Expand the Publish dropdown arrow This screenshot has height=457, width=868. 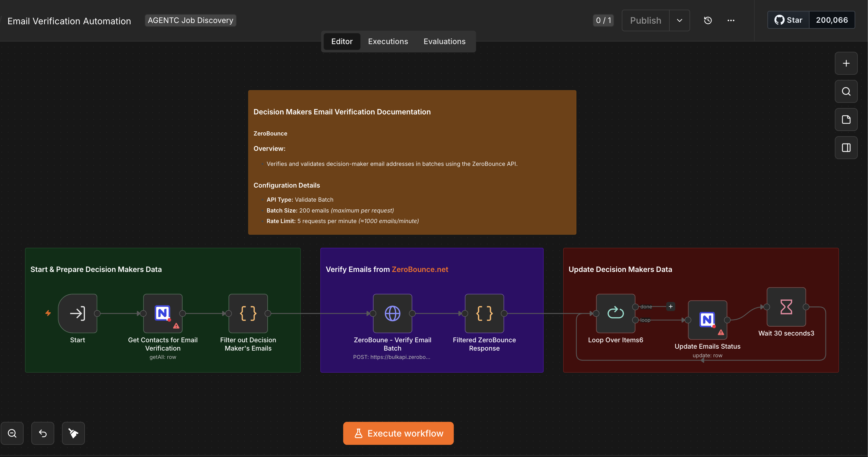point(680,20)
